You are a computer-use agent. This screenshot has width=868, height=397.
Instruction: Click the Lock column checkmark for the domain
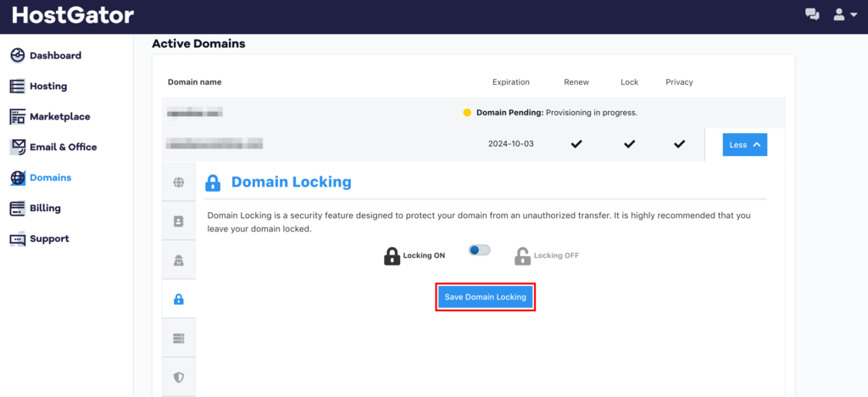pos(629,144)
